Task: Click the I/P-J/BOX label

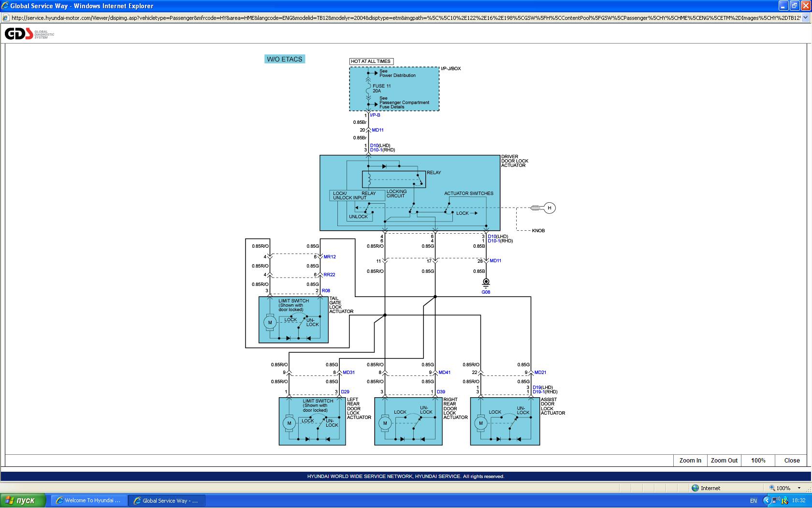Action: coord(450,69)
